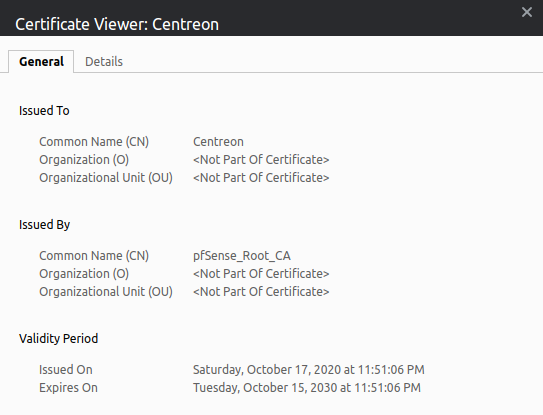Click the Expires On date value

[x=307, y=388]
